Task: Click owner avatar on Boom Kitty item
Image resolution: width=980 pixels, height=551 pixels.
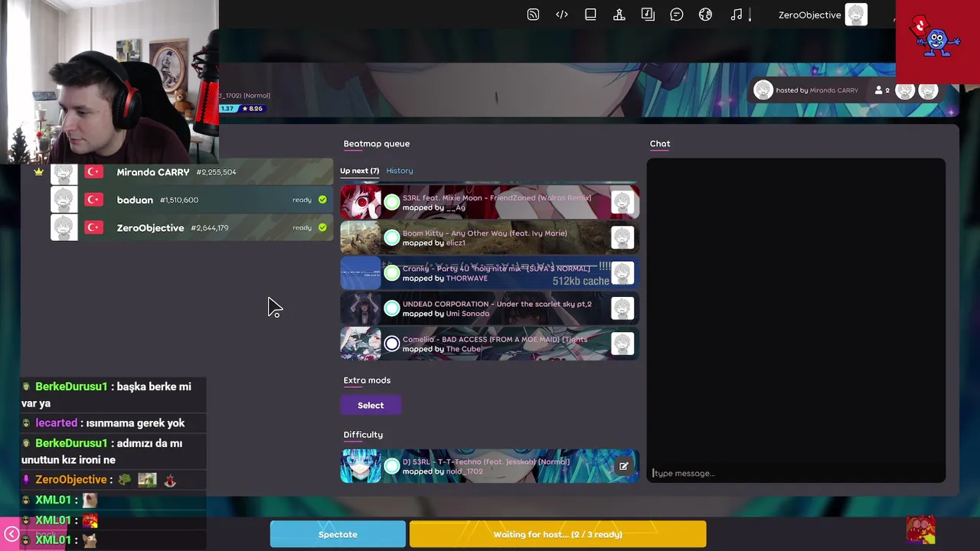Action: [622, 238]
